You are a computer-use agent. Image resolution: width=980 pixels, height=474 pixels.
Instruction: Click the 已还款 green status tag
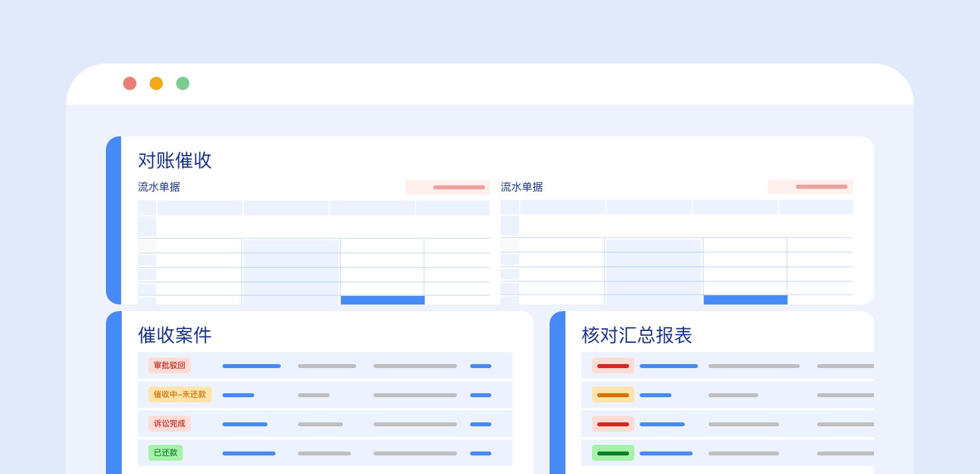[x=166, y=453]
